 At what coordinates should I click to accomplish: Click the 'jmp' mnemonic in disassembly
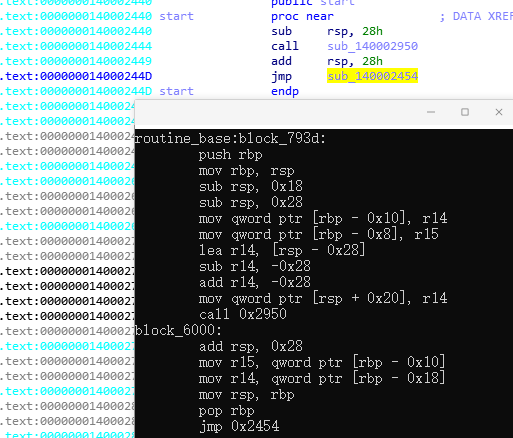282,77
